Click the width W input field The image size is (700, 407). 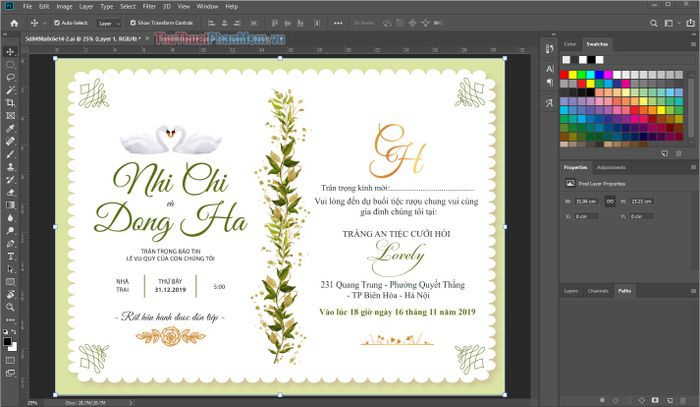[x=586, y=200]
